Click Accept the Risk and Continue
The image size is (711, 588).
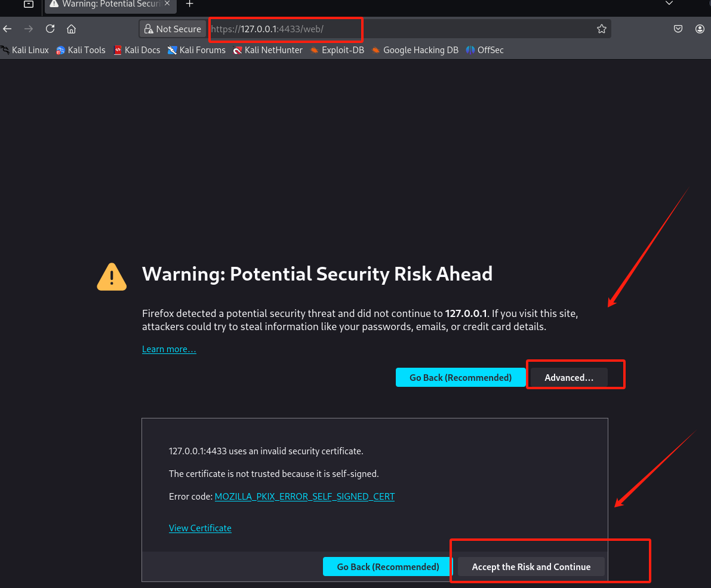coord(531,567)
